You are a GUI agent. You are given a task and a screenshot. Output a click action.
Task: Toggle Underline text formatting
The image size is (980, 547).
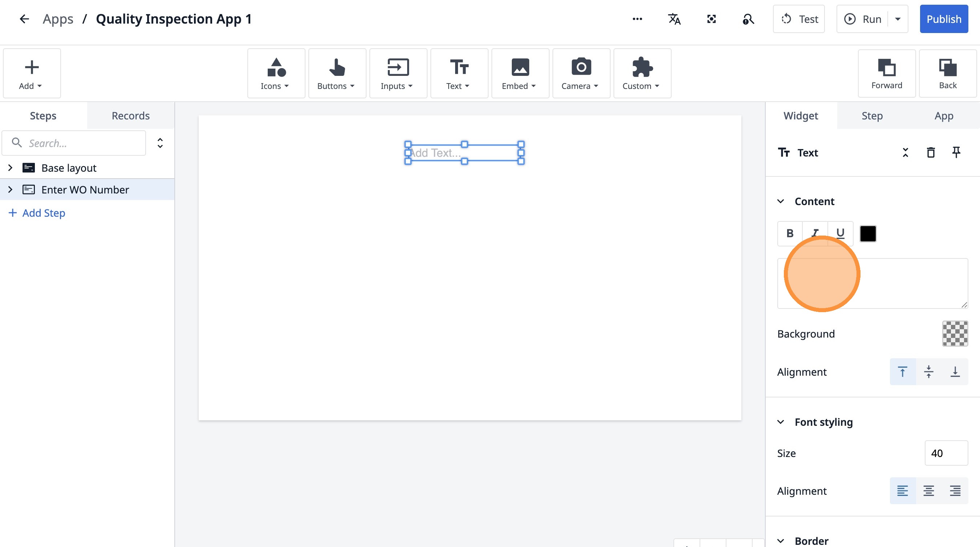point(841,233)
